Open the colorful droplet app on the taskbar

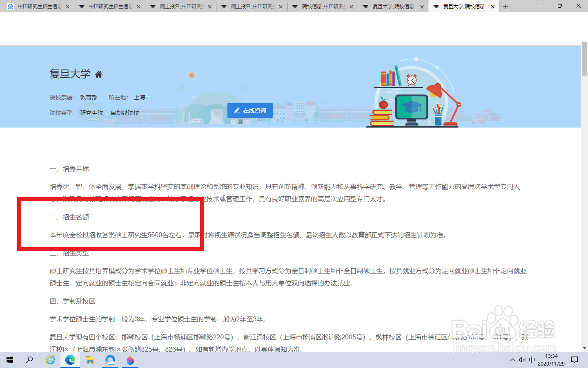130,360
